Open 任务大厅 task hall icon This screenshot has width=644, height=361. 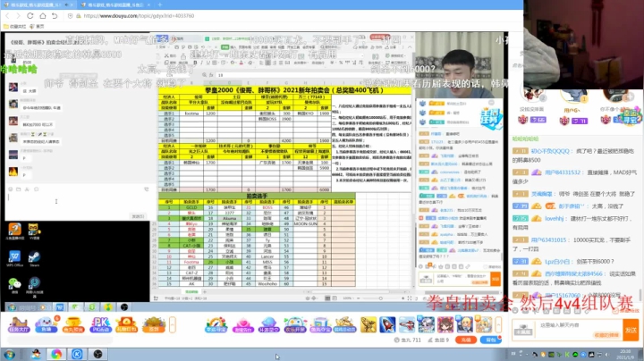point(19,324)
